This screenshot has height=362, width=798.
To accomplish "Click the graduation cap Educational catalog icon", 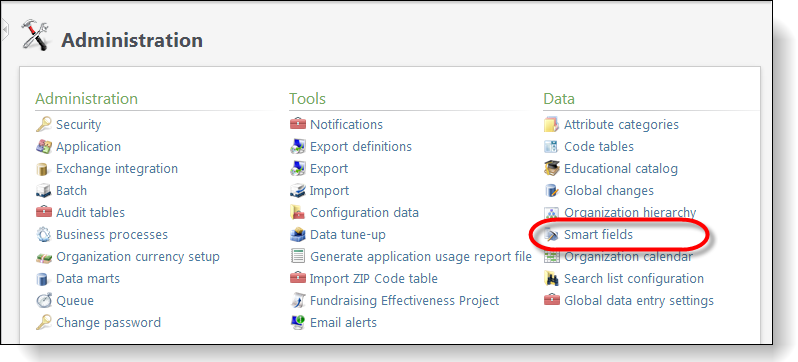I will 552,168.
